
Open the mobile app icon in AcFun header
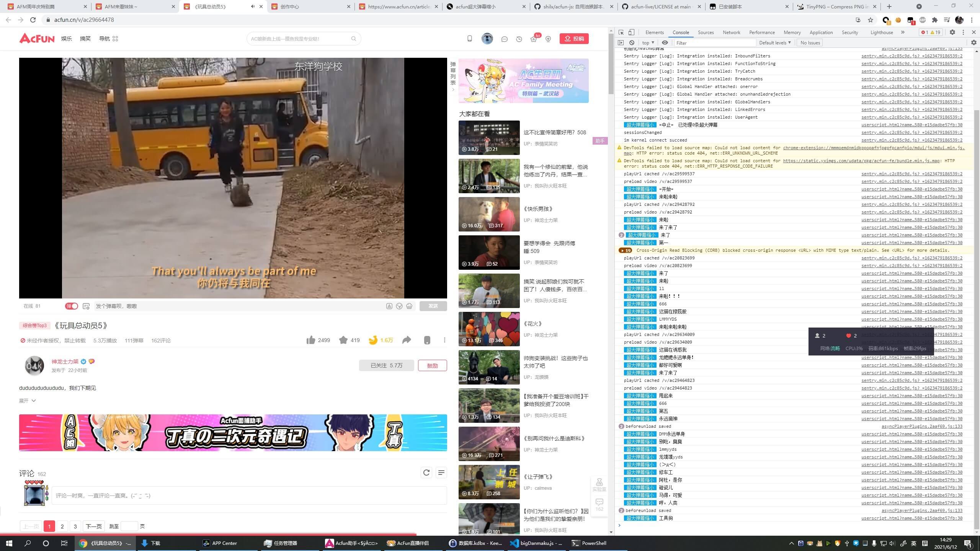(470, 39)
